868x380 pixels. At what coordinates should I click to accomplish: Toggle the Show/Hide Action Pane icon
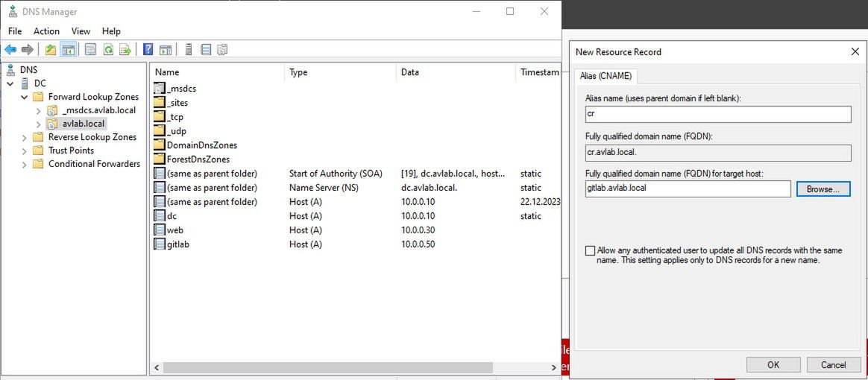tap(166, 50)
